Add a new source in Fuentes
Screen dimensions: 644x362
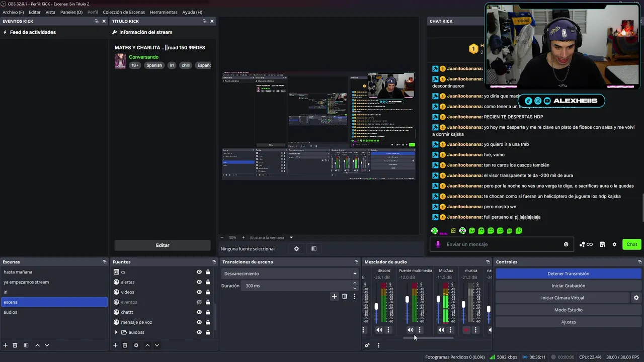115,345
